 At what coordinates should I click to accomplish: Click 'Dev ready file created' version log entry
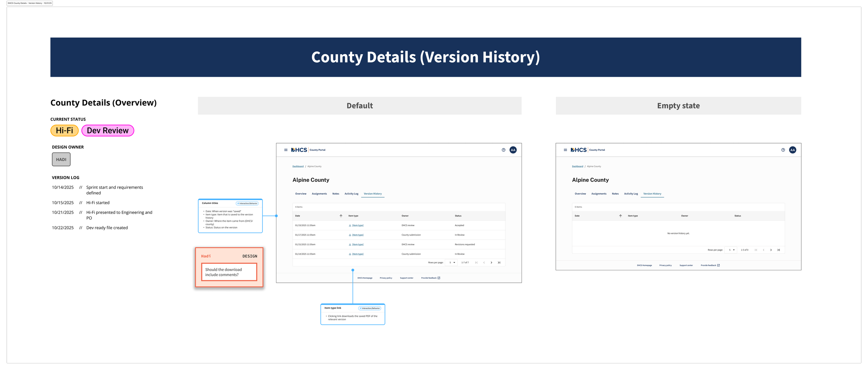pyautogui.click(x=107, y=228)
